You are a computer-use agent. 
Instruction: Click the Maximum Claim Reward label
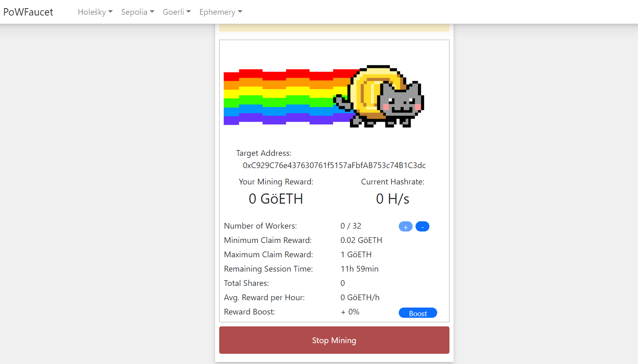pos(269,254)
